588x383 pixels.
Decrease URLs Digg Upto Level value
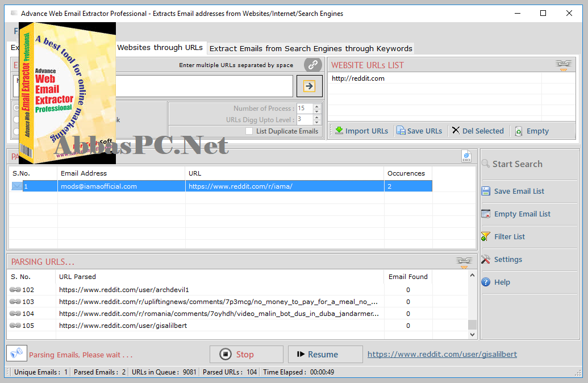click(317, 122)
